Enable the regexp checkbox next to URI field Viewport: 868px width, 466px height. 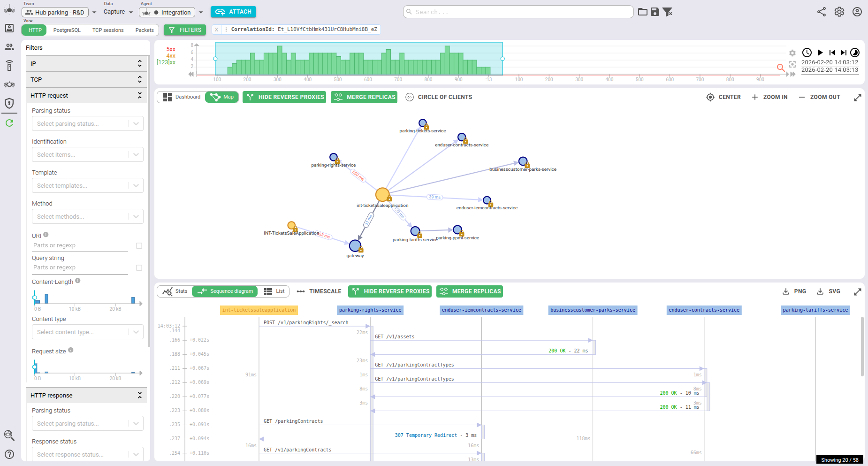(x=139, y=245)
